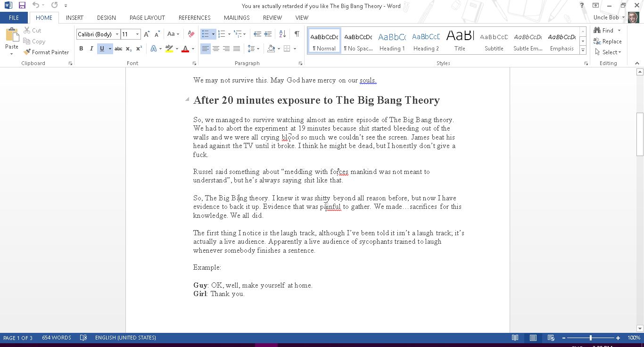Click the Save icon in quick access toolbar

pyautogui.click(x=22, y=6)
